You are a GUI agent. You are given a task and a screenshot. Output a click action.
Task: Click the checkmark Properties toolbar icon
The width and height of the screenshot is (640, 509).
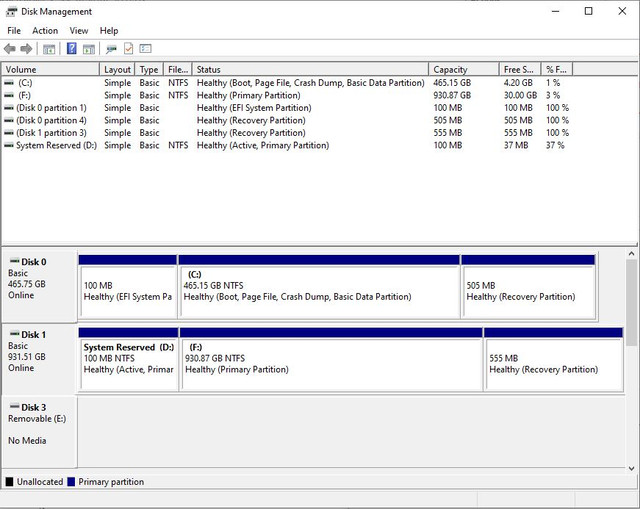[128, 49]
